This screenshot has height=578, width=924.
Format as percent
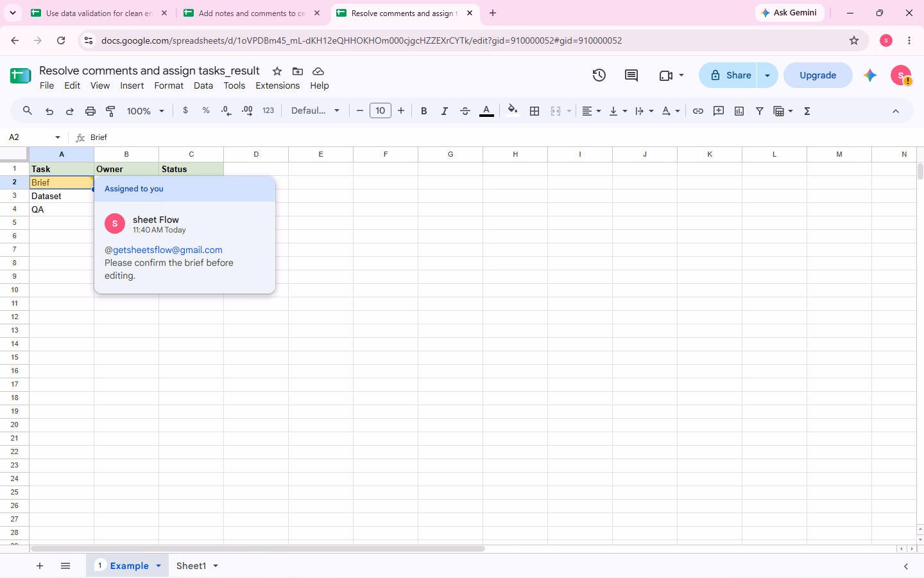206,110
